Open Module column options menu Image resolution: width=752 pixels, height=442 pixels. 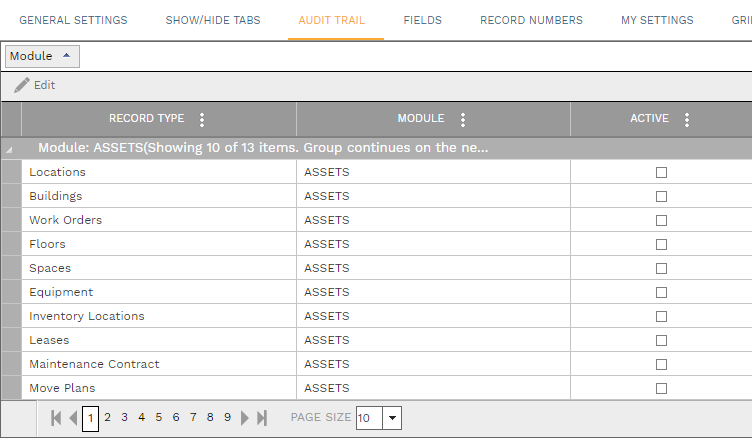pyautogui.click(x=462, y=120)
